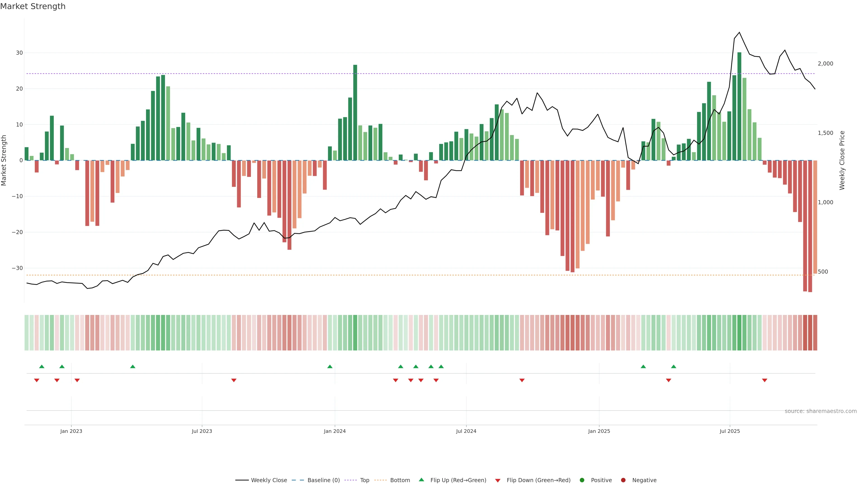
Task: Click the Jul 2024 x-axis label
Action: point(466,431)
